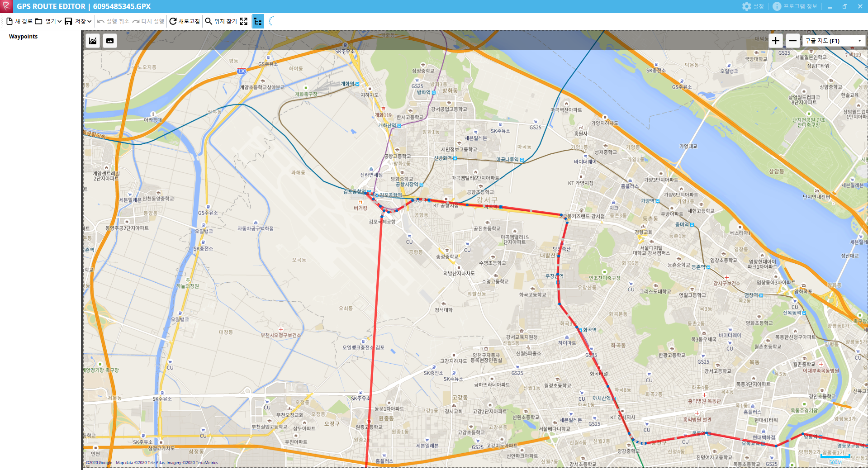This screenshot has height=470, width=868.
Task: Click the 하늘의정원 map label
Action: (x=187, y=286)
